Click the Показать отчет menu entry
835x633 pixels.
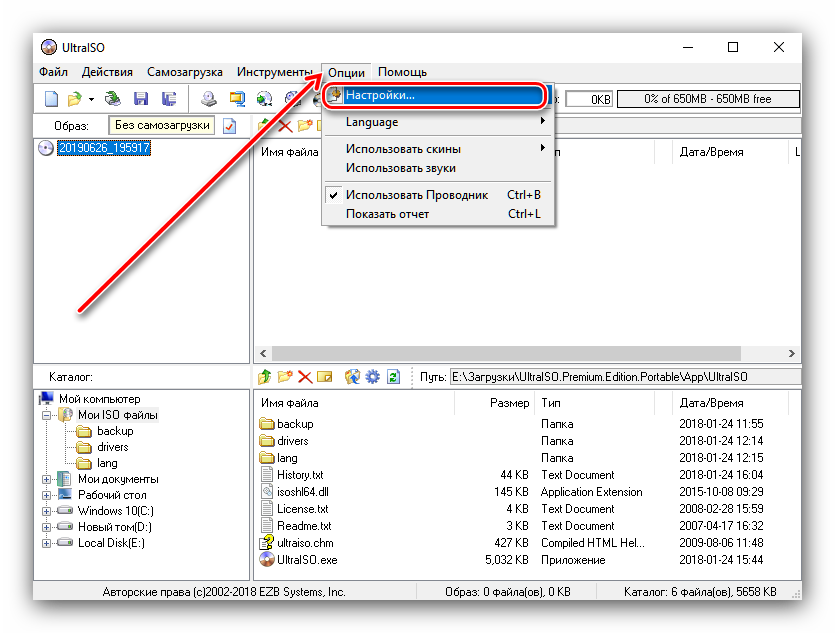coord(387,214)
